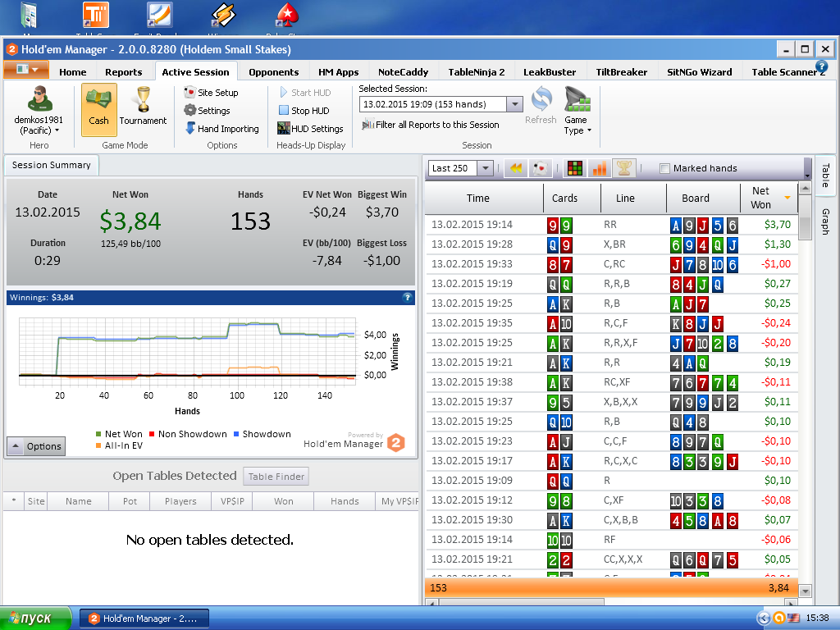Open the LeakBuster tab
Image resolution: width=840 pixels, height=630 pixels.
[x=550, y=72]
